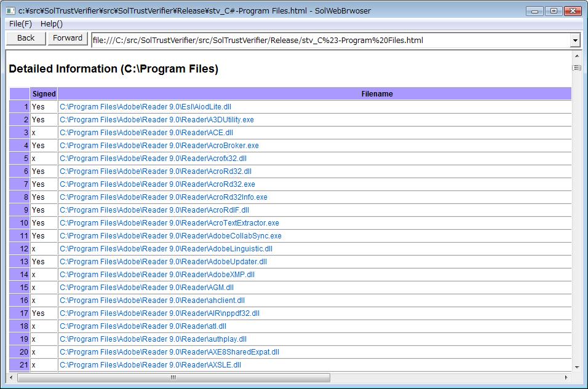
Task: Open the Acrofx32.dll link
Action: click(153, 159)
